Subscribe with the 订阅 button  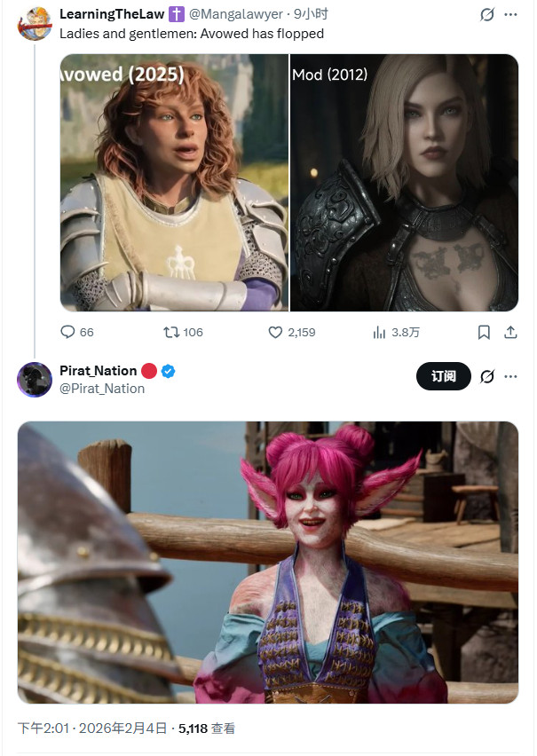click(x=443, y=376)
